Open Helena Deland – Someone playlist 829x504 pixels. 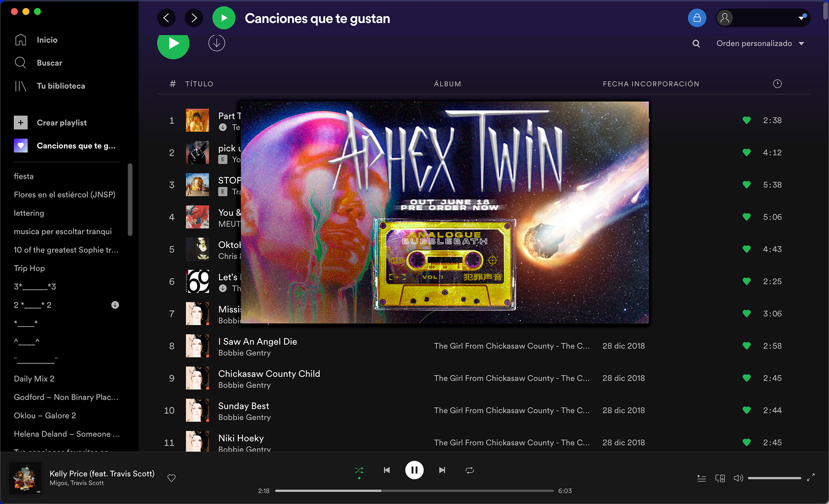click(67, 434)
